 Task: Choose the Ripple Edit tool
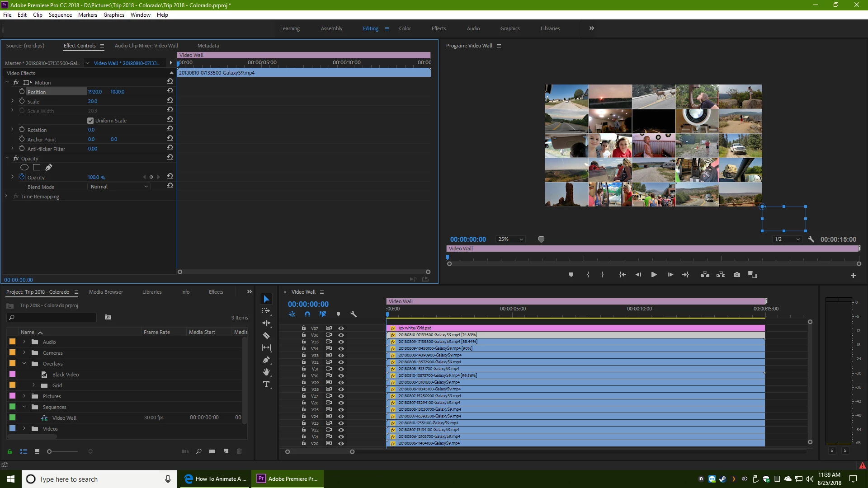click(x=266, y=323)
